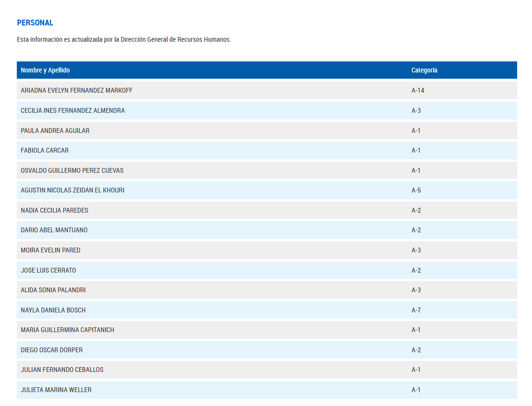Click the A-14 category value

[418, 90]
